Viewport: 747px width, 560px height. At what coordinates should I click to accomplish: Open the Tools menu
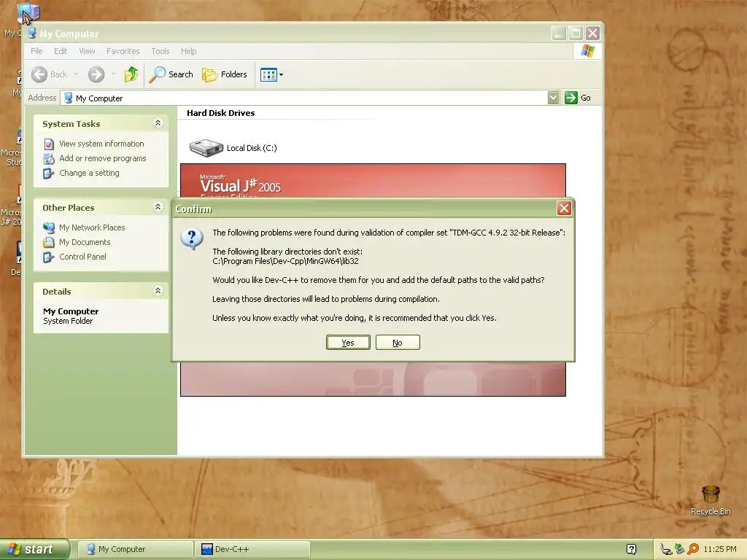tap(160, 51)
